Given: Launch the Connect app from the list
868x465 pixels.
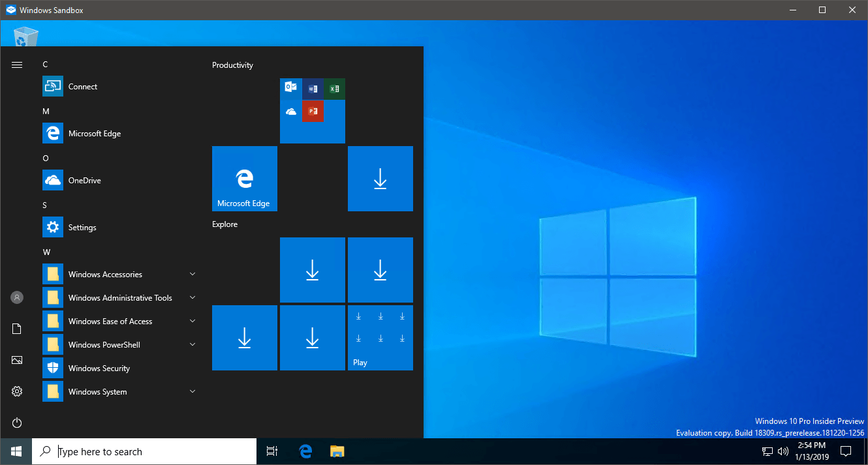Looking at the screenshot, I should coord(119,86).
